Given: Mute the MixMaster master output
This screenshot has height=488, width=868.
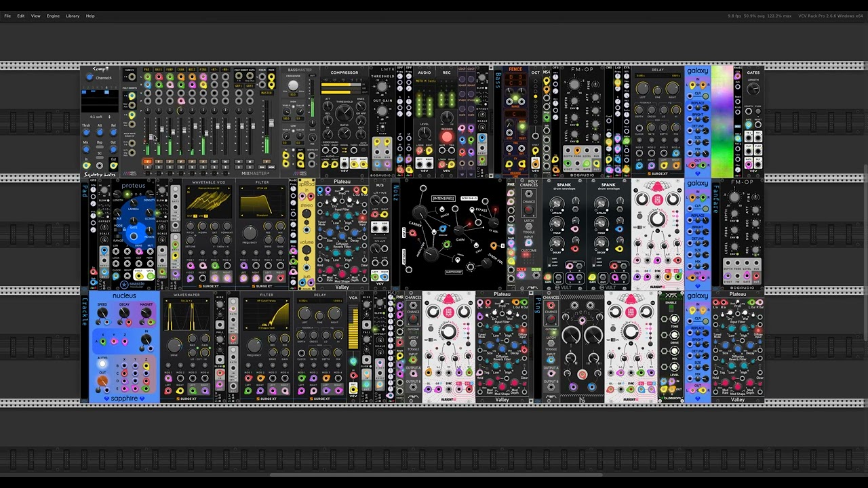Looking at the screenshot, I should (267, 161).
